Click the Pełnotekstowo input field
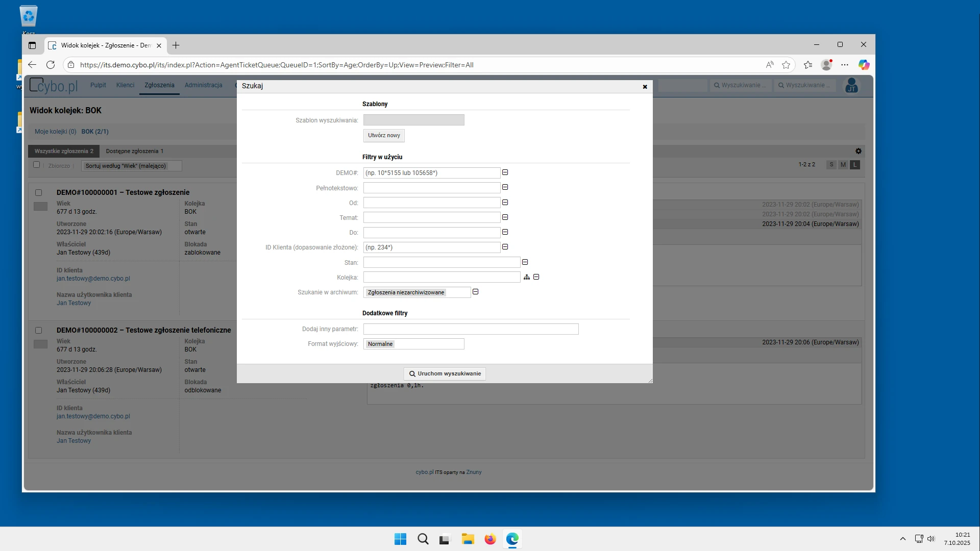This screenshot has width=980, height=551. click(x=431, y=188)
